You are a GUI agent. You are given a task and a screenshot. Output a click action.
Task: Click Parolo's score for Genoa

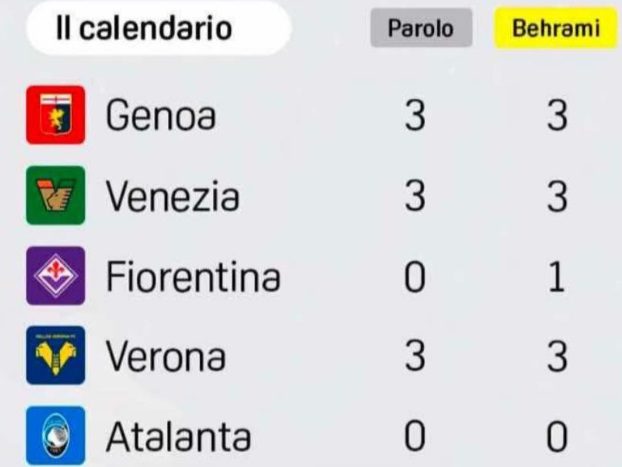click(x=415, y=117)
